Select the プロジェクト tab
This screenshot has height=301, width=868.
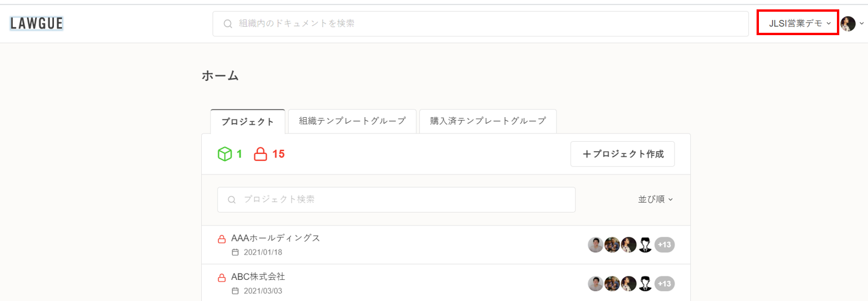point(247,122)
